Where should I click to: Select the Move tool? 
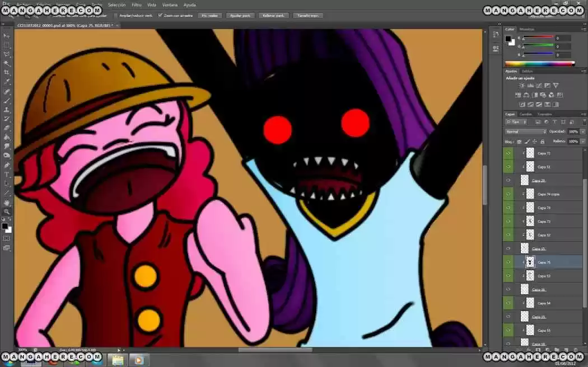coord(7,36)
